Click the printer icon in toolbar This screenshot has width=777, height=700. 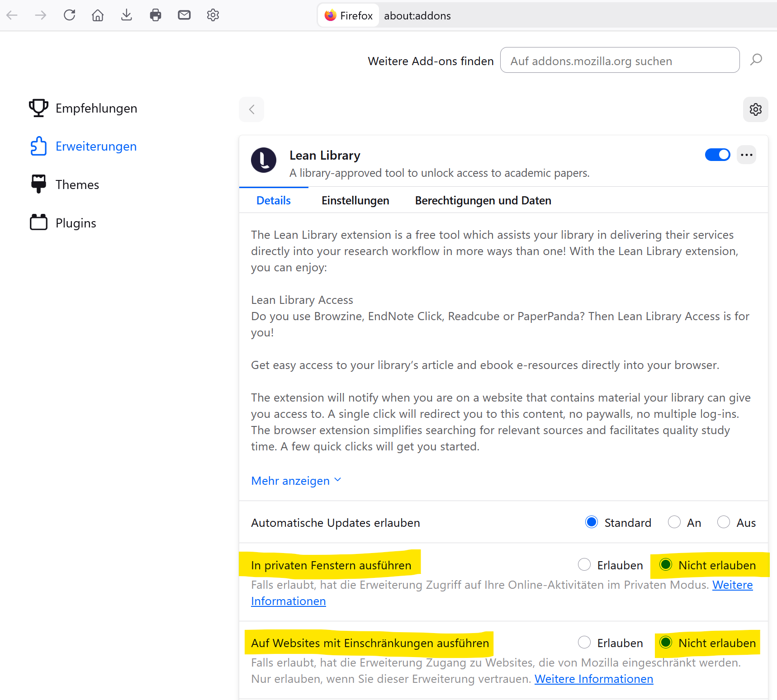[x=156, y=15]
